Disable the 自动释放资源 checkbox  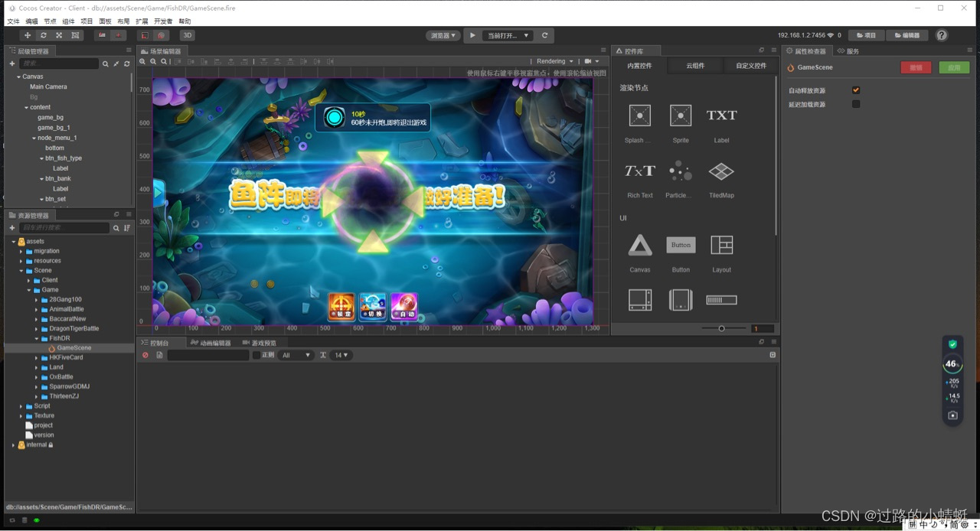pos(856,90)
